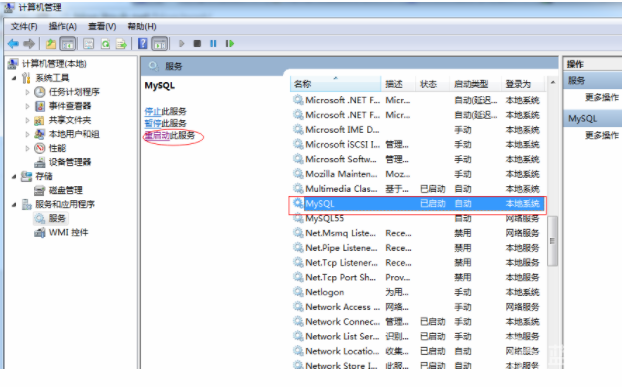Select 任务计划程序 in the tree
The image size is (622, 387).
point(74,92)
